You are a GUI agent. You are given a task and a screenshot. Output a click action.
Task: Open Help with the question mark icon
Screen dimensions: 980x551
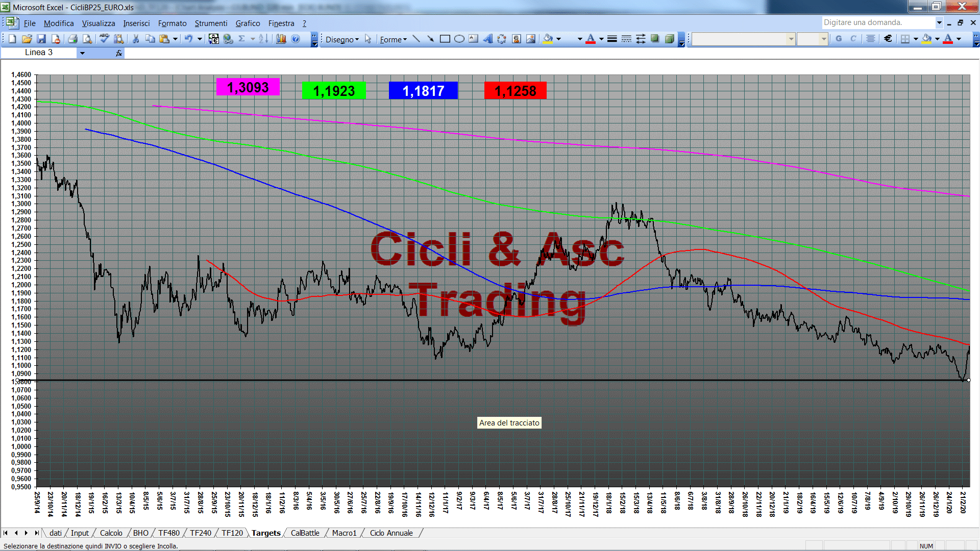click(x=296, y=39)
